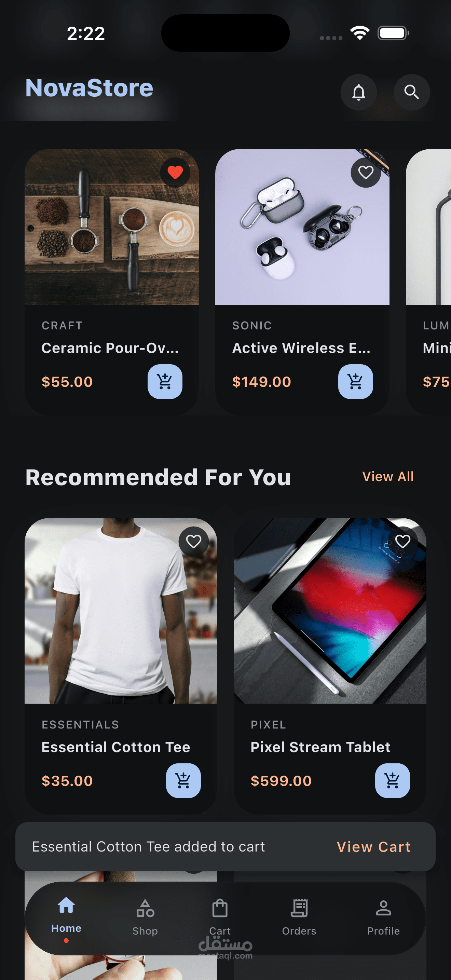Viewport: 451px width, 980px height.
Task: Open search with the magnifier icon
Action: click(411, 92)
